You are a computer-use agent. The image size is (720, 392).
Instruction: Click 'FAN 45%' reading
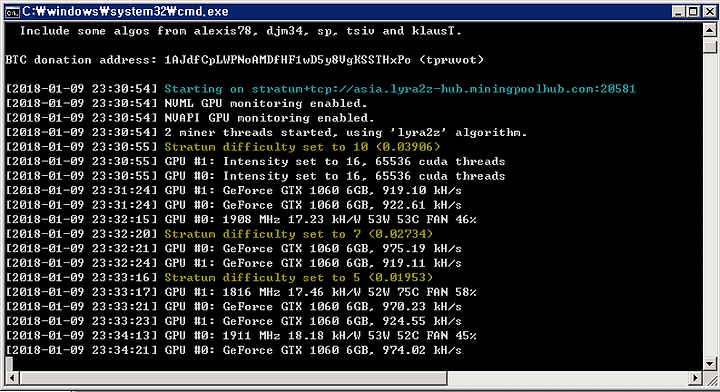(451, 336)
